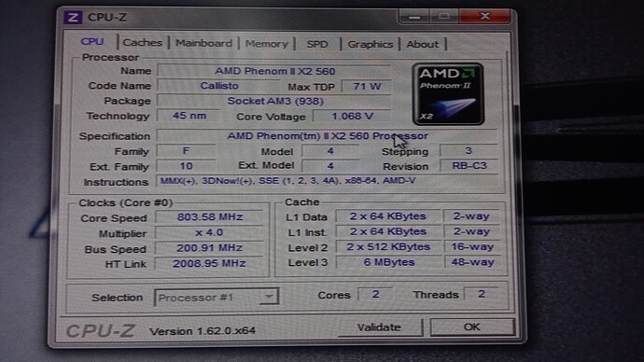This screenshot has height=362, width=644.
Task: Show the About tab
Action: pyautogui.click(x=423, y=44)
